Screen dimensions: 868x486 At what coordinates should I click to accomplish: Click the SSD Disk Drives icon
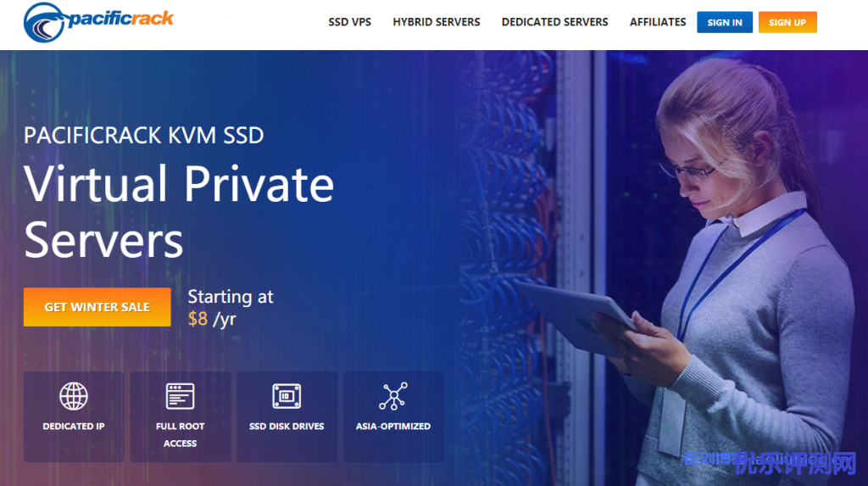[287, 396]
